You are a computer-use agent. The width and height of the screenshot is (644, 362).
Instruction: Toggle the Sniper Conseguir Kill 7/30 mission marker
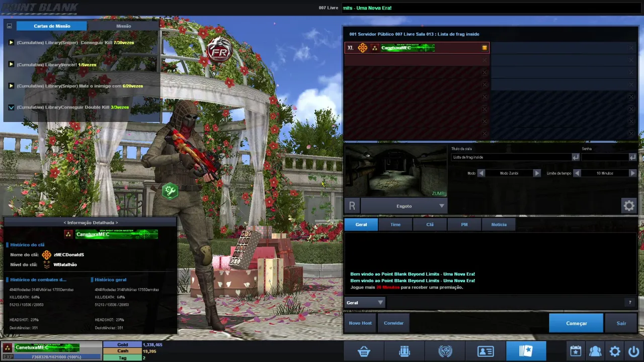pos(11,43)
